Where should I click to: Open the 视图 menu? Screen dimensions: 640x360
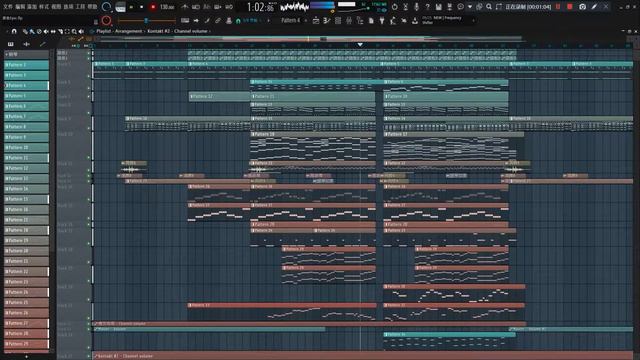(x=56, y=7)
